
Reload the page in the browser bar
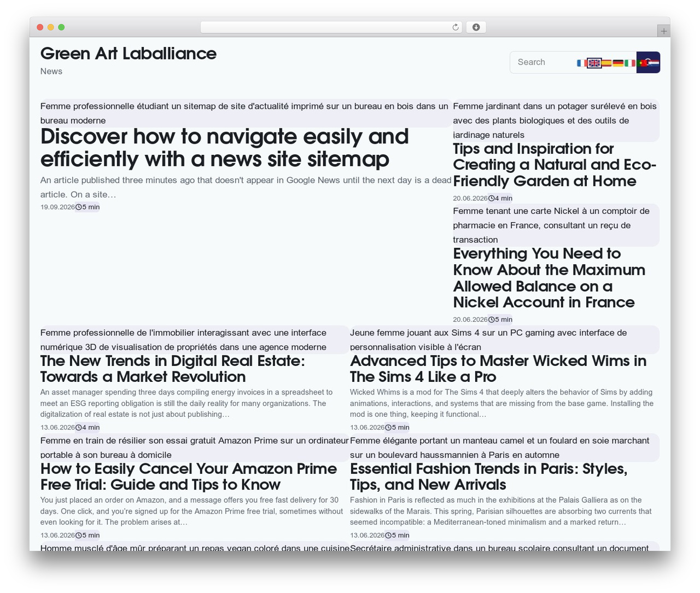(x=456, y=27)
